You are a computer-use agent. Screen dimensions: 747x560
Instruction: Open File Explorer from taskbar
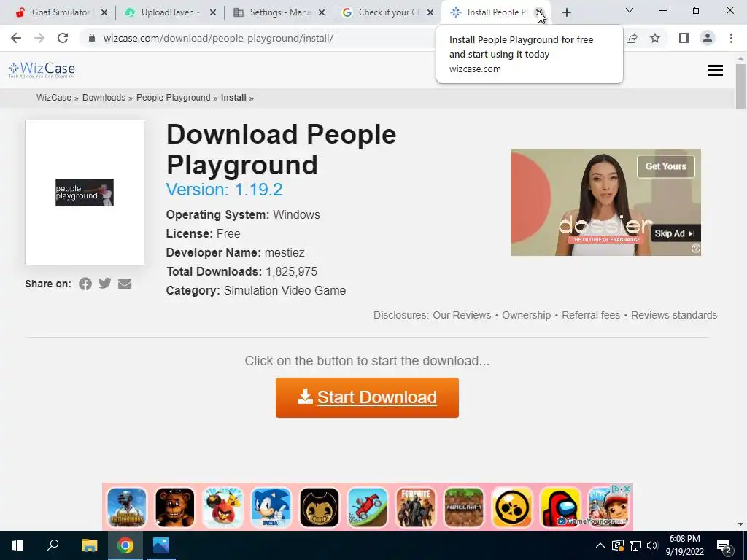(89, 545)
